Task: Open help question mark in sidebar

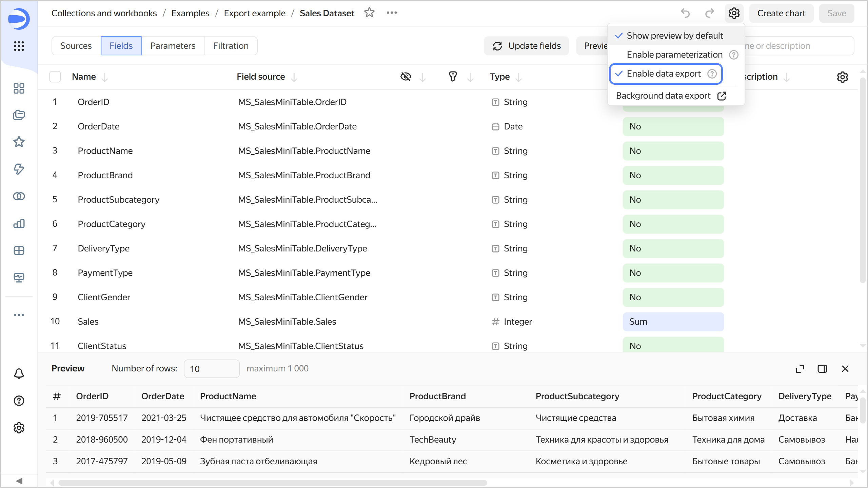Action: click(19, 401)
